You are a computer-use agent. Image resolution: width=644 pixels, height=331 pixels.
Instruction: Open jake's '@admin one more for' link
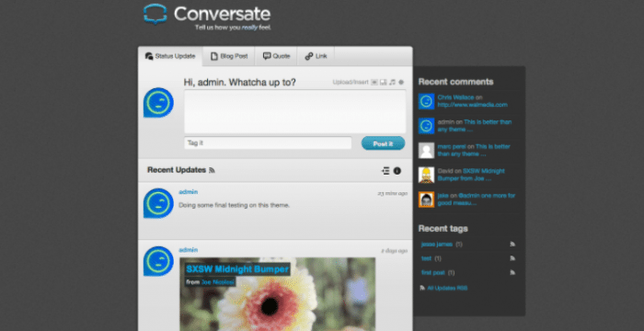pyautogui.click(x=477, y=200)
